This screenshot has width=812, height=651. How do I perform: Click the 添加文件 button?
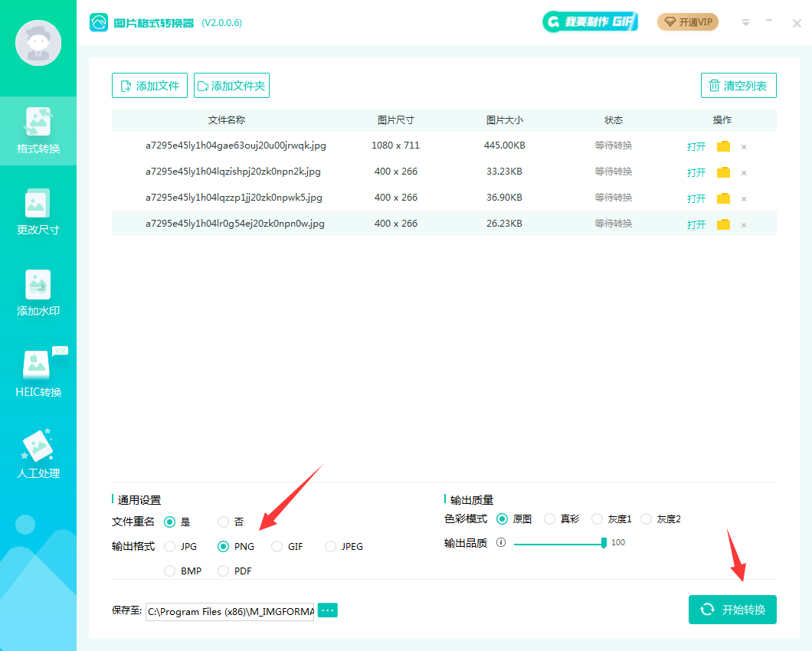click(149, 86)
